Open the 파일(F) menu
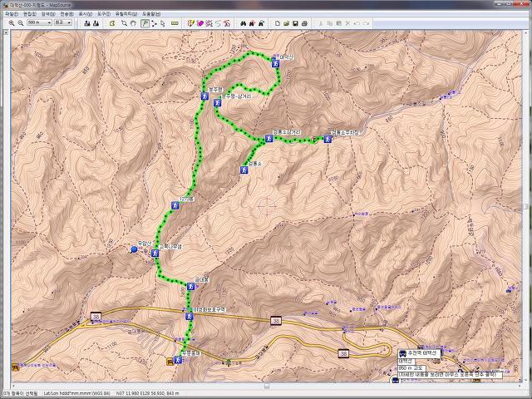Viewport: 532px width, 399px height. pyautogui.click(x=12, y=14)
